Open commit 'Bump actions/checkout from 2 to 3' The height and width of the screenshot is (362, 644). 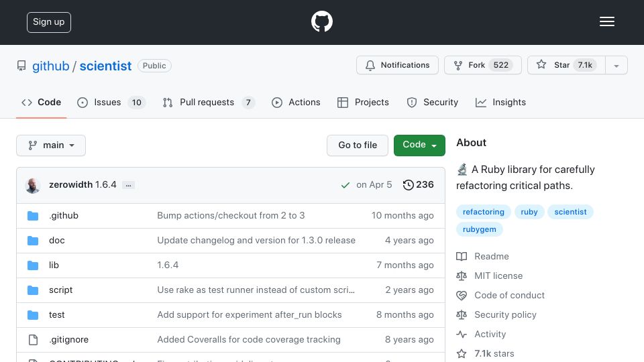(231, 215)
